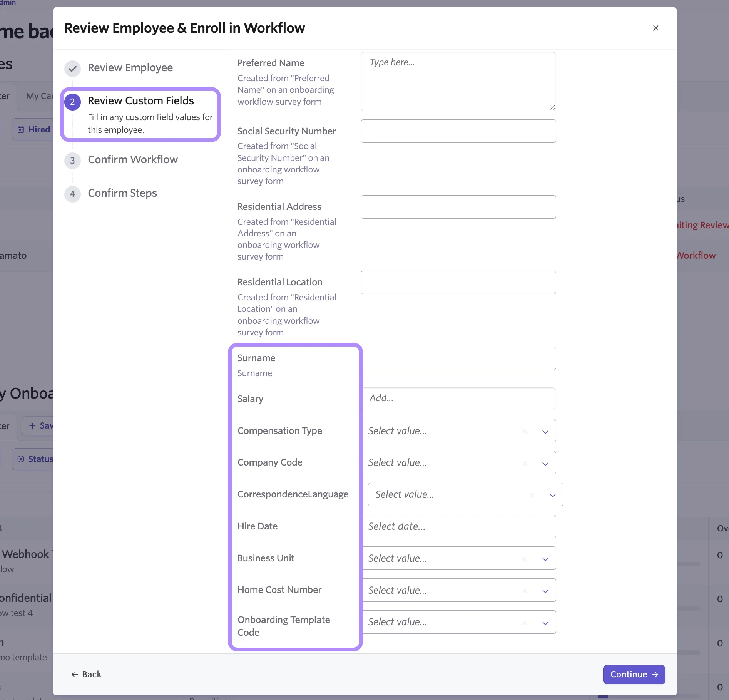729x700 pixels.
Task: Select step 2 Review Custom Fields
Action: pos(140,114)
